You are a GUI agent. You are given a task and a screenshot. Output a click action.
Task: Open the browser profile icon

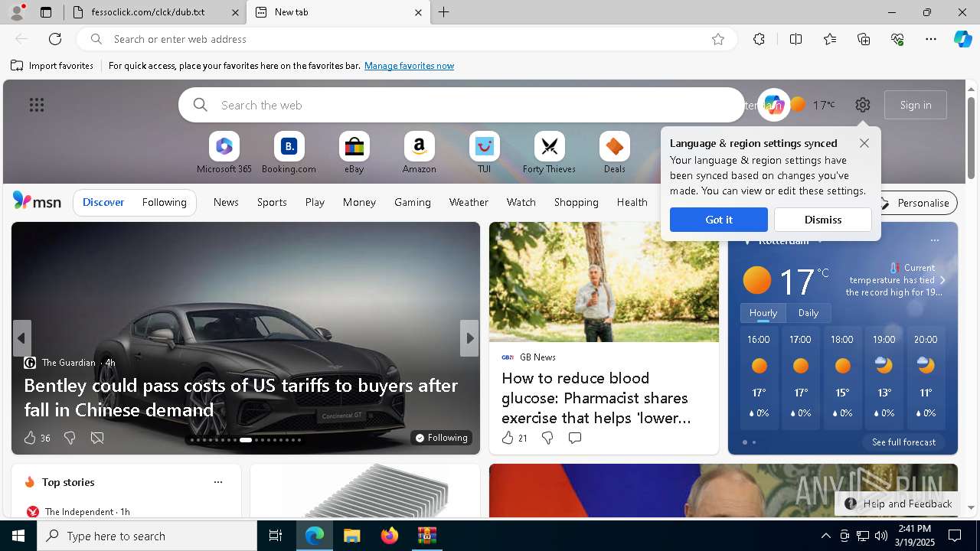tap(16, 12)
